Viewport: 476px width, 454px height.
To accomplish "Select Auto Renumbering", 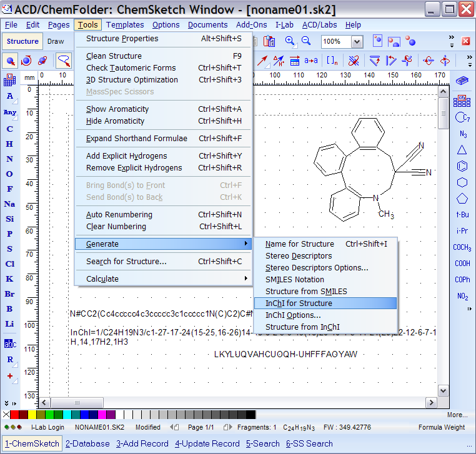I will click(x=163, y=215).
